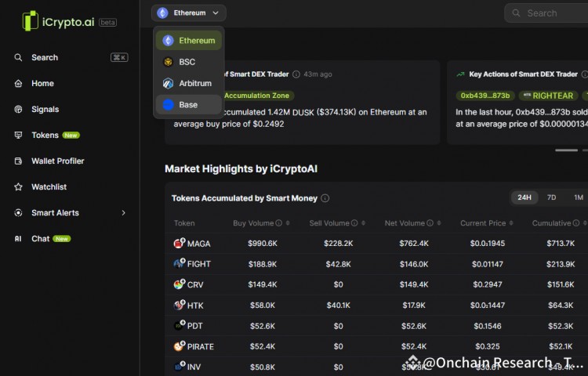
Task: Open the INV token row
Action: tap(376, 367)
